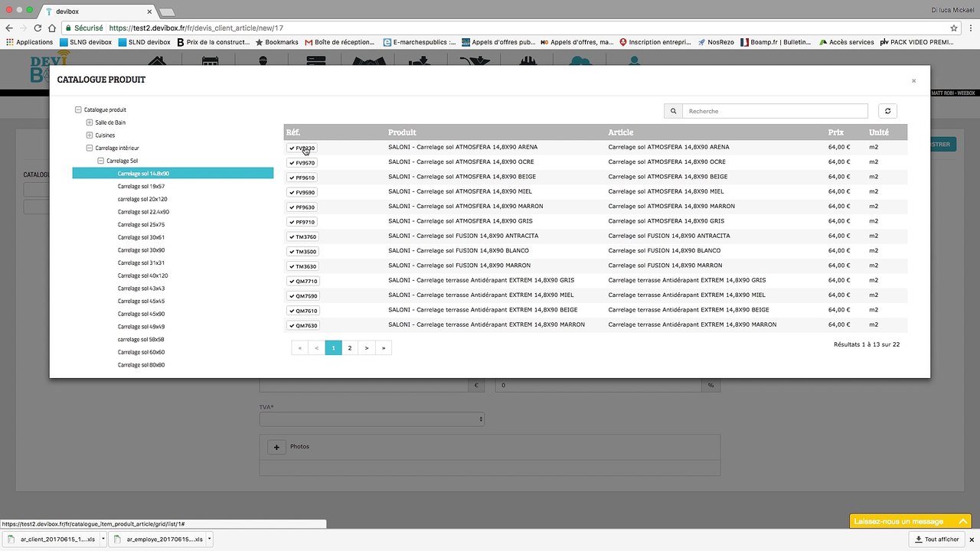Viewport: 980px width, 551px height.
Task: Refresh the product catalogue list
Action: 887,111
